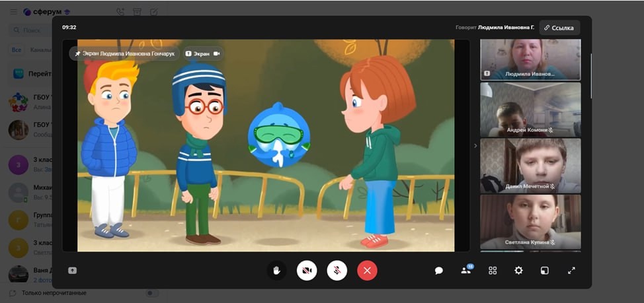Select Андрей Комони participant video tile

(531, 110)
